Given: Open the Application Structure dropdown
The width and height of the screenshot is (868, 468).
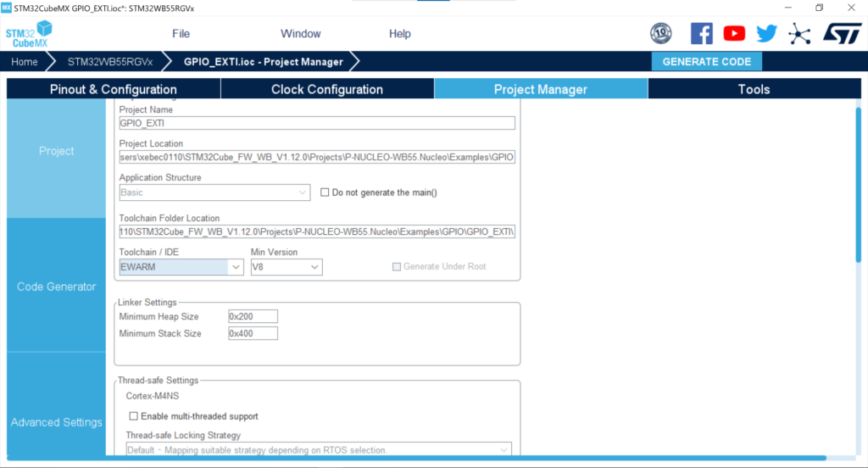Looking at the screenshot, I should 214,192.
